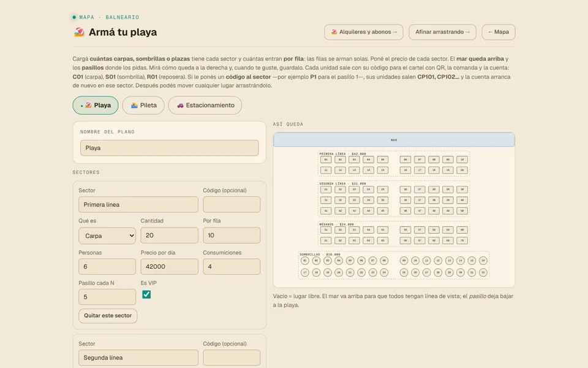Viewport: 588px width, 368px height.
Task: Pick carpa 64 in Médanos preview
Action: pyautogui.click(x=369, y=240)
